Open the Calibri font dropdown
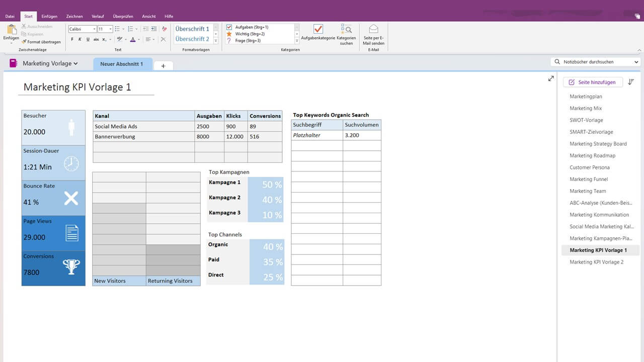This screenshot has width=644, height=362. [x=94, y=29]
